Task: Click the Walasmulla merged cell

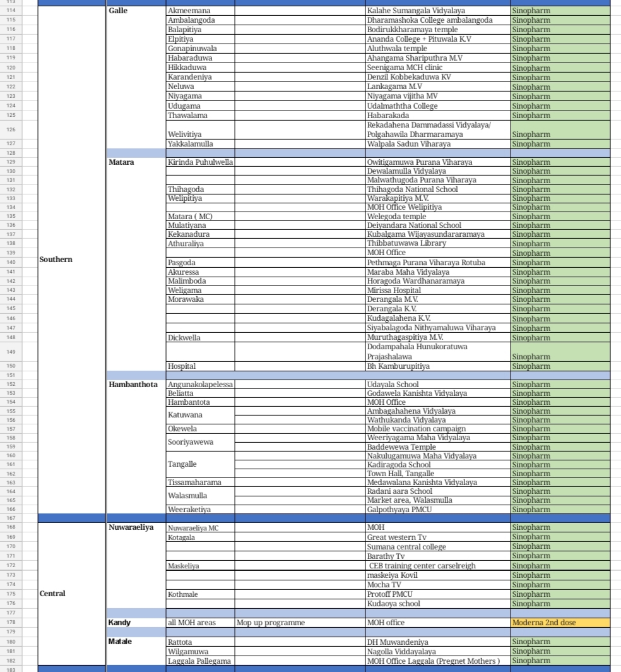Action: 200,496
